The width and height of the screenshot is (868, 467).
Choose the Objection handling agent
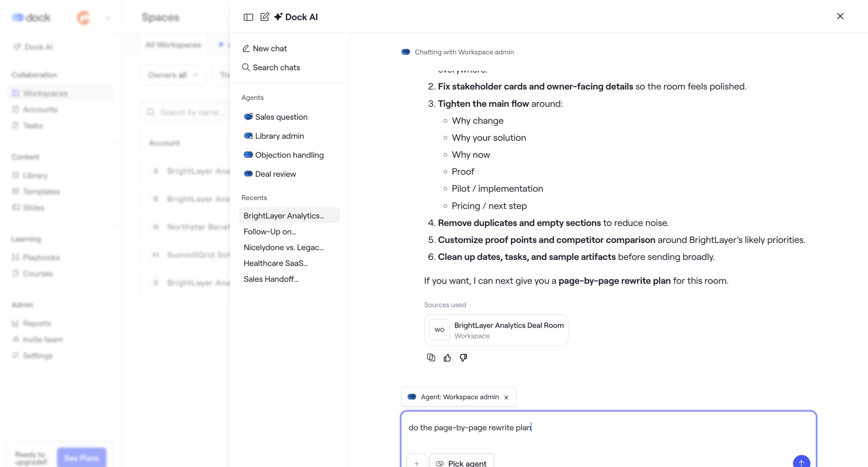(x=284, y=155)
